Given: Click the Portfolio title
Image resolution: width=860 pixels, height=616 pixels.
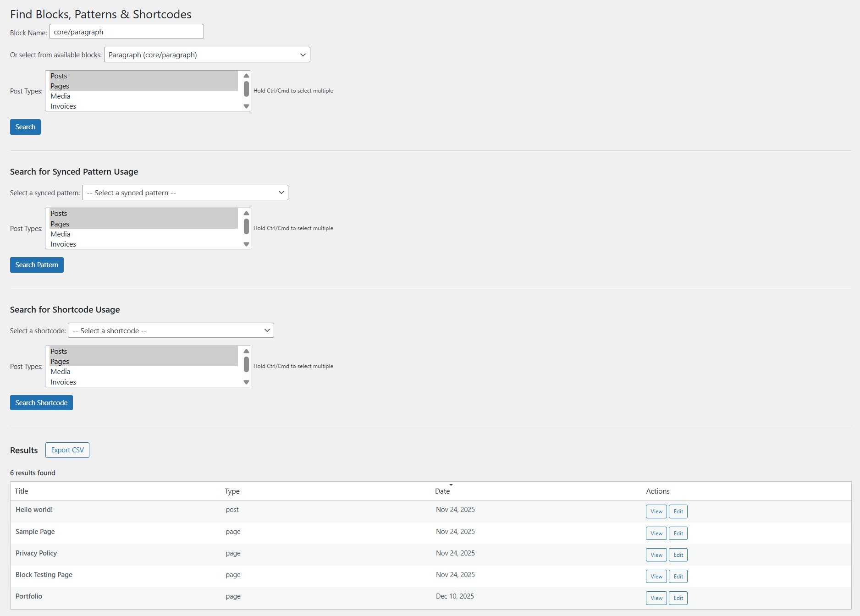Looking at the screenshot, I should pyautogui.click(x=29, y=596).
